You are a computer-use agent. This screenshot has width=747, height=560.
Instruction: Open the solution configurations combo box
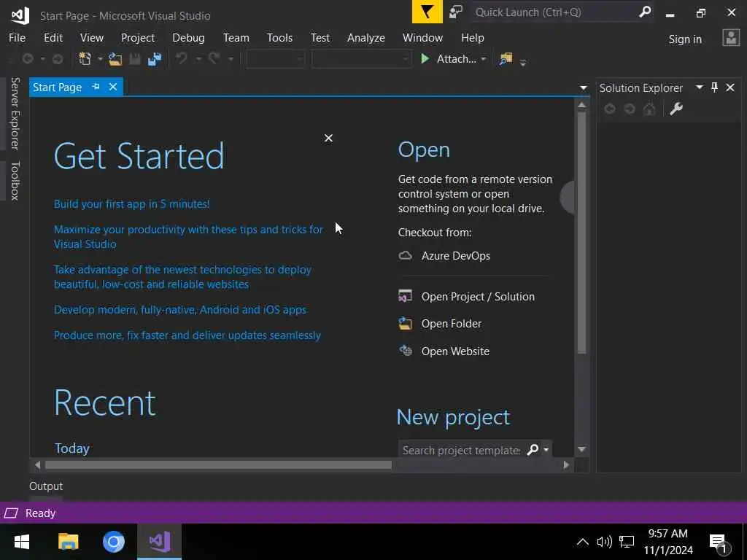coord(275,59)
